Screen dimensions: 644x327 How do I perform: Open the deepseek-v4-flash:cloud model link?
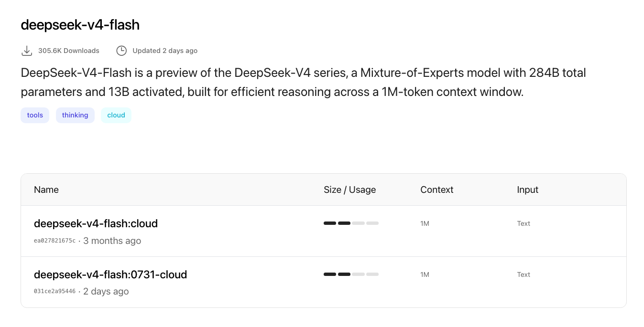pos(96,223)
